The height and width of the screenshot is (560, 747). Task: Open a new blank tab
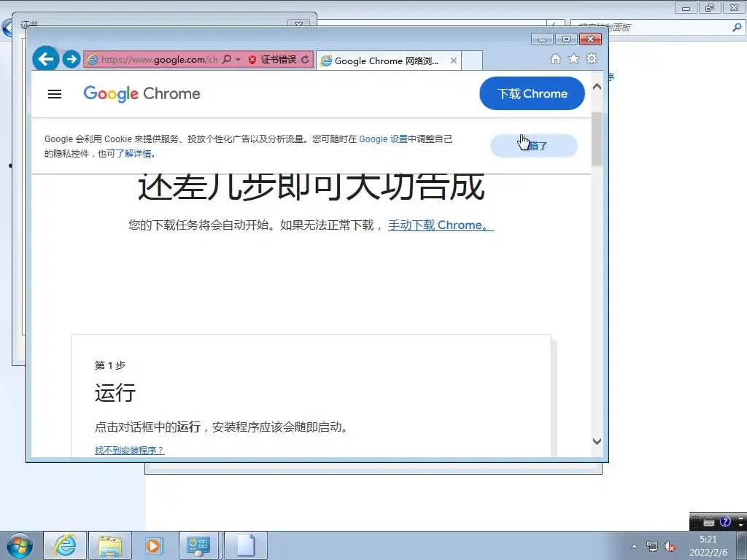pyautogui.click(x=472, y=61)
